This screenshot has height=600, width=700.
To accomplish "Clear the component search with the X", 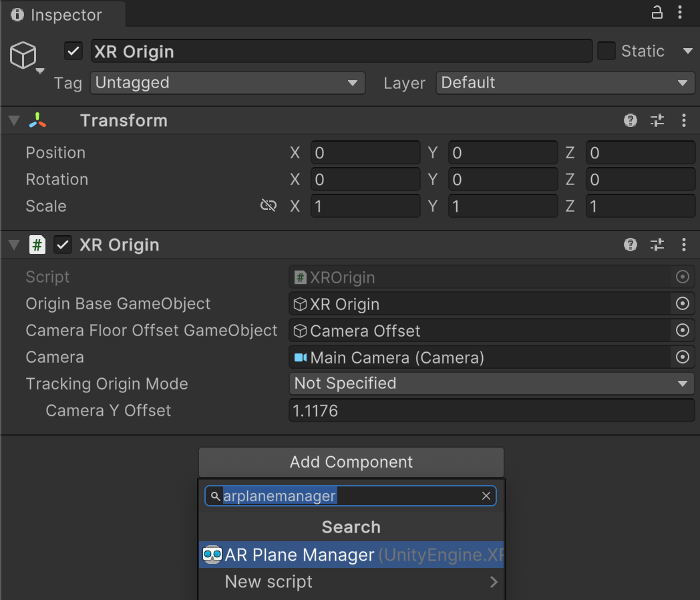I will (x=486, y=496).
